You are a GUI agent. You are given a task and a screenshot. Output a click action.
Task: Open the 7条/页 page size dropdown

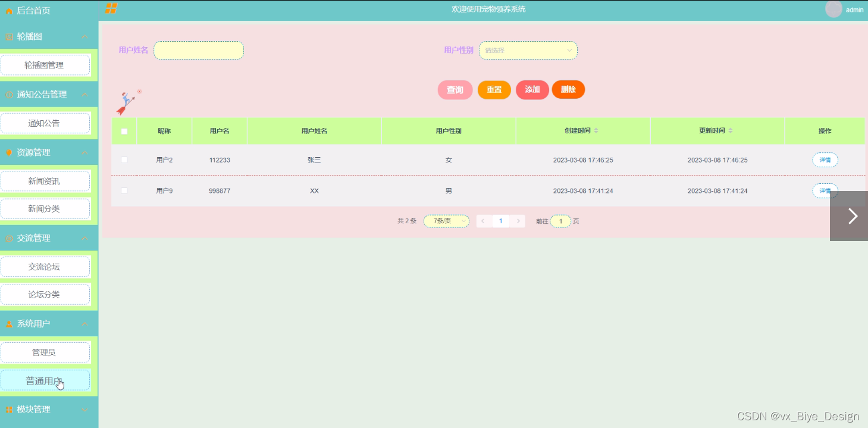coord(446,221)
